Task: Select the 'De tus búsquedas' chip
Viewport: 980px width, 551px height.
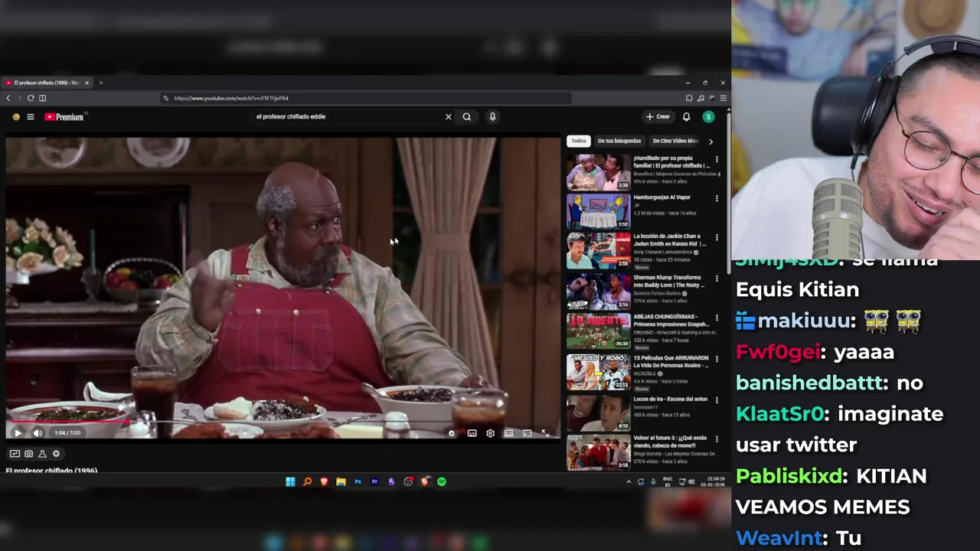Action: pyautogui.click(x=619, y=141)
